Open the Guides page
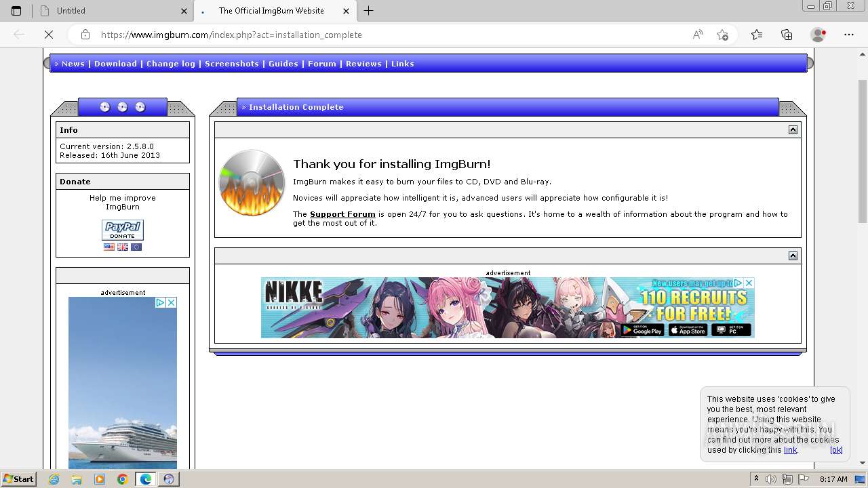This screenshot has width=868, height=488. tap(283, 64)
